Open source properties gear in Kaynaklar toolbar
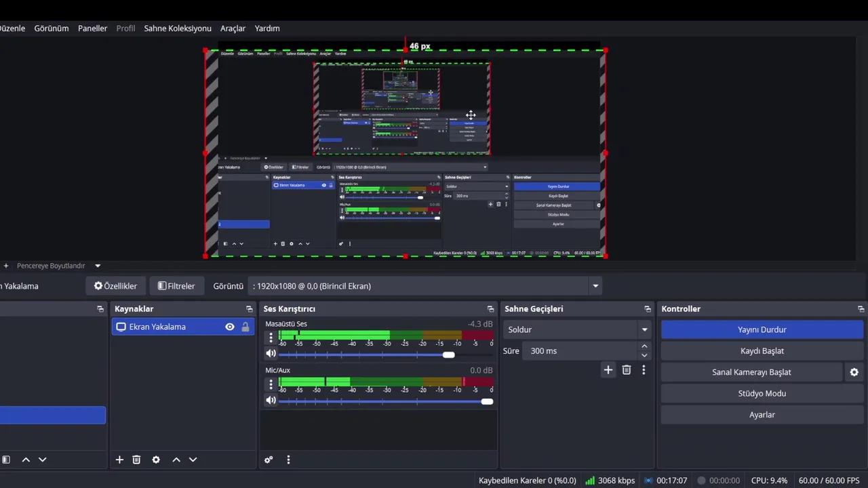Screen dimensions: 868x488 point(156,460)
